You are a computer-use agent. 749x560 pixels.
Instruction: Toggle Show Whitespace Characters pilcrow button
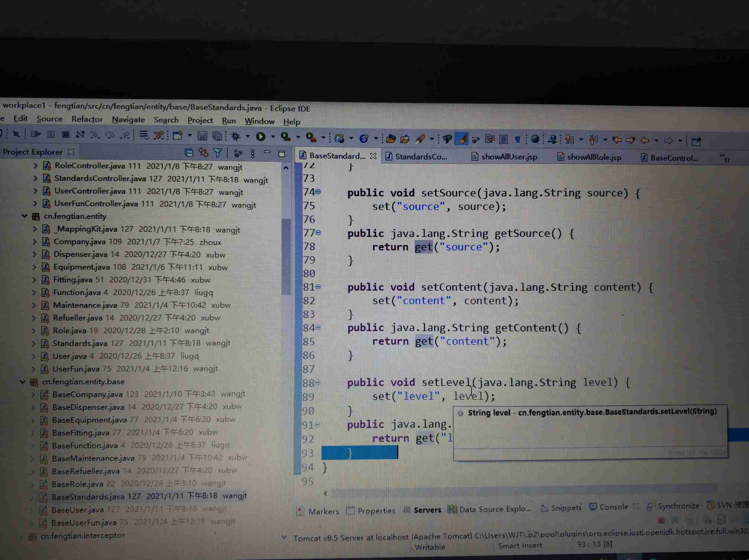coord(517,140)
